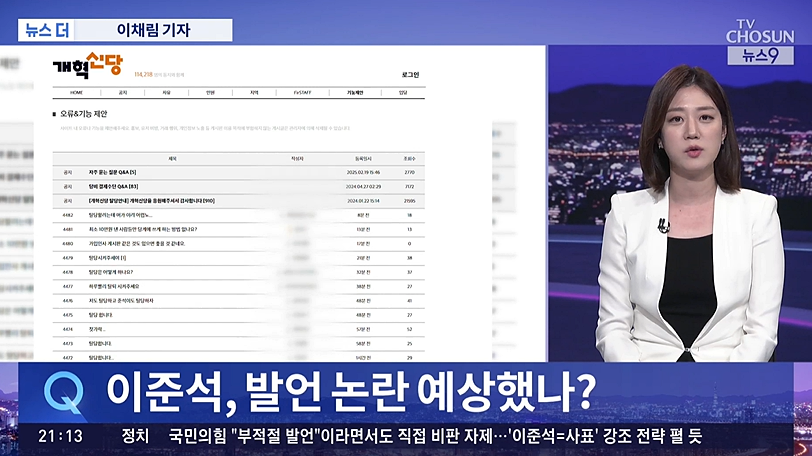The height and width of the screenshot is (456, 812).
Task: Open the 공지 menu item
Action: 123,93
